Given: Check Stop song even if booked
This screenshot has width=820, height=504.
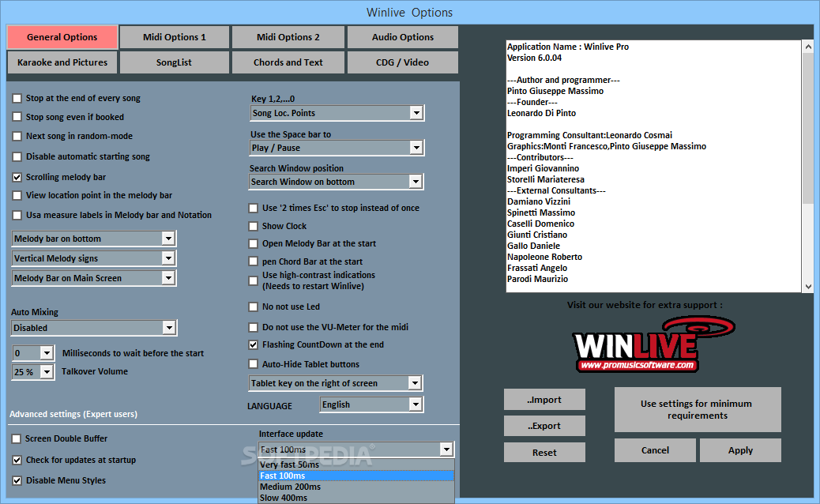Looking at the screenshot, I should 17,117.
